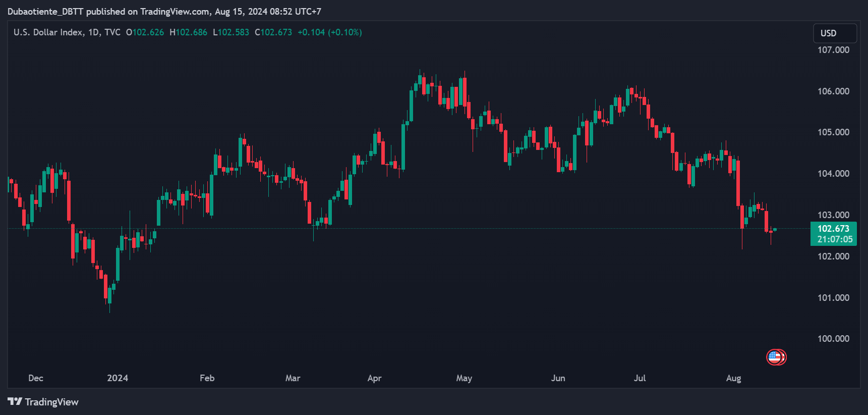
Task: Open the USD currency selector
Action: point(835,33)
